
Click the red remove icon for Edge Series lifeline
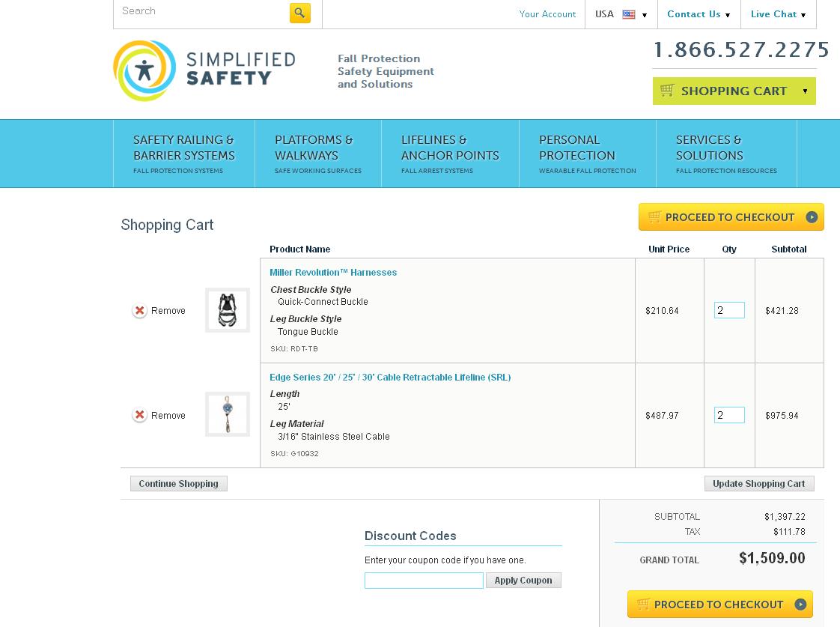(x=140, y=415)
